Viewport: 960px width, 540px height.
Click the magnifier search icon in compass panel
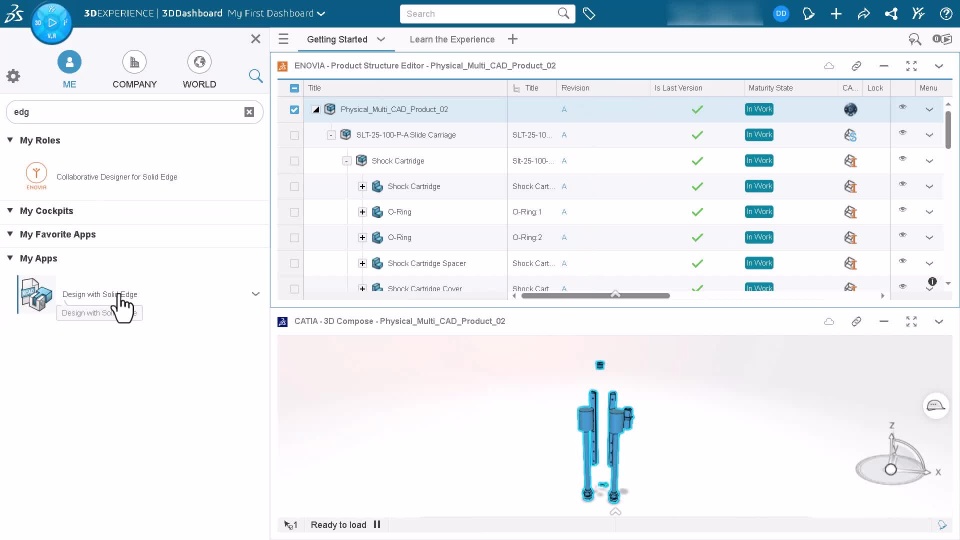(x=255, y=76)
